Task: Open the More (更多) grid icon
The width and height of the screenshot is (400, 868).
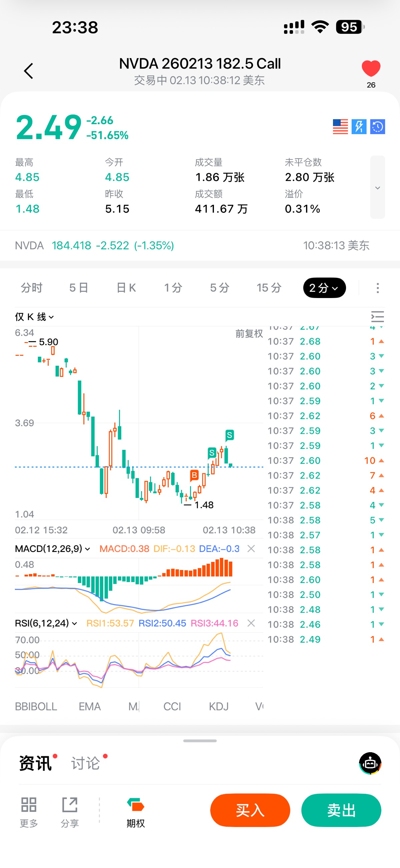Action: tap(29, 811)
